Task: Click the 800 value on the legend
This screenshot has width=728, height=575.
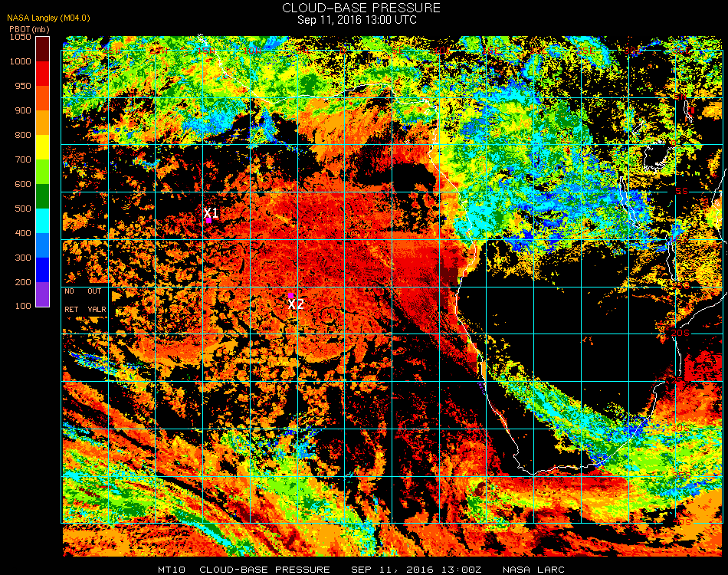Action: (x=23, y=135)
